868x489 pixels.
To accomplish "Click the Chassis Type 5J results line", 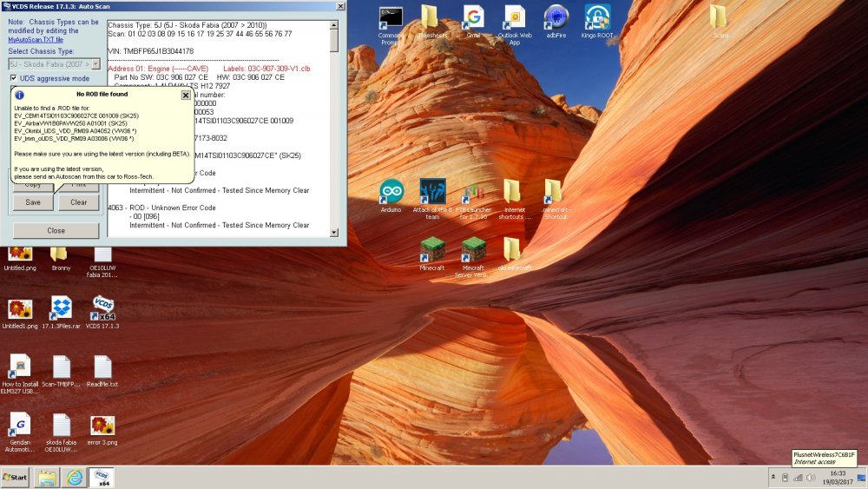I will click(x=187, y=25).
